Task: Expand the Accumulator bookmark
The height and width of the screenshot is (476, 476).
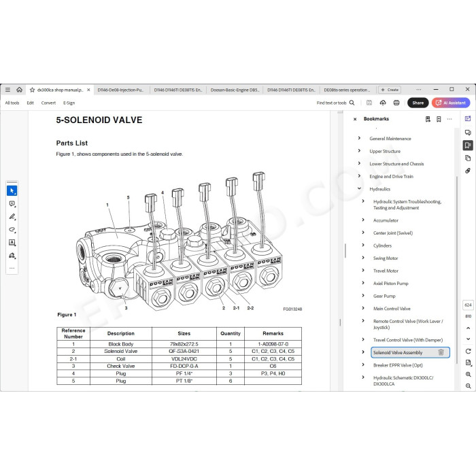Action: (x=363, y=220)
